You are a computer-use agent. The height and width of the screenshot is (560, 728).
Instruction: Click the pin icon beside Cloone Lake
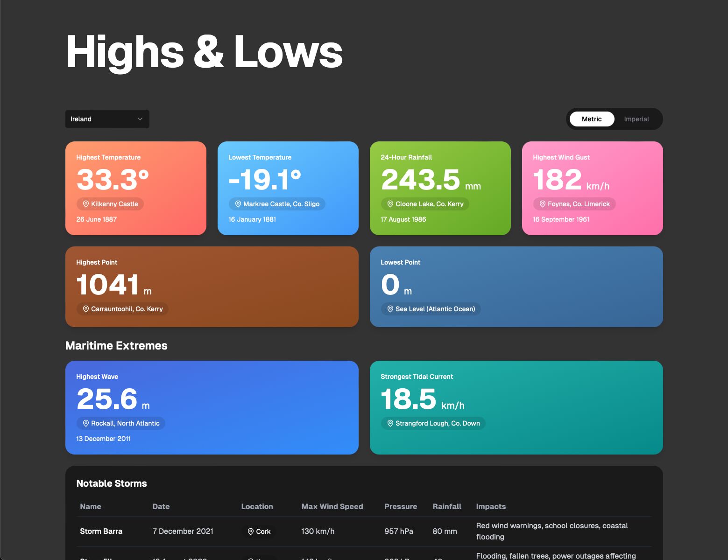pyautogui.click(x=390, y=204)
